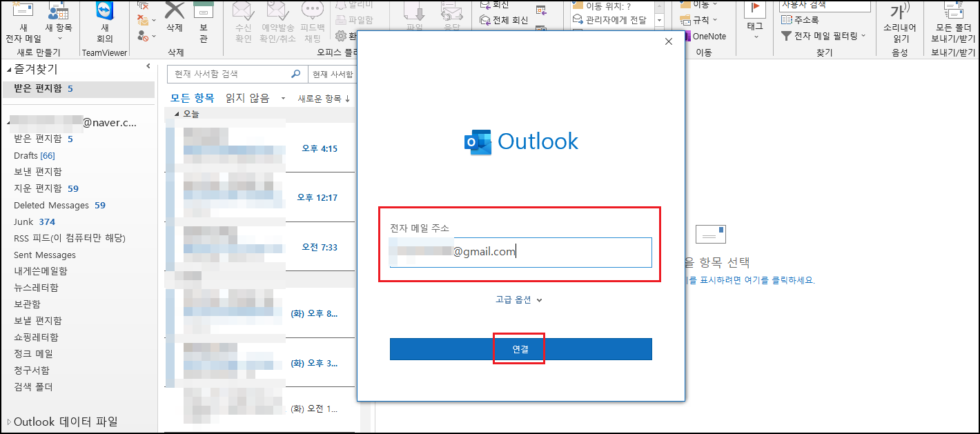980x434 pixels.
Task: Select RSS 피드(이 컴퓨터만 해당) folder
Action: tap(70, 238)
